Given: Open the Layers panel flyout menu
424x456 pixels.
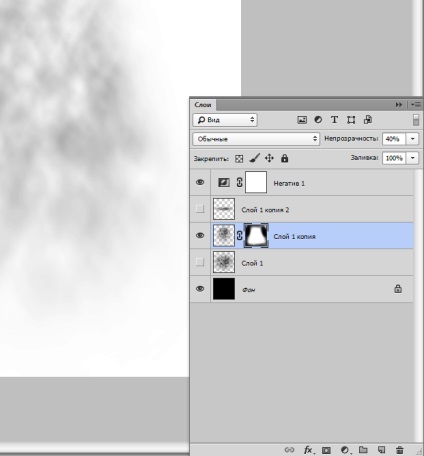Looking at the screenshot, I should pos(416,105).
